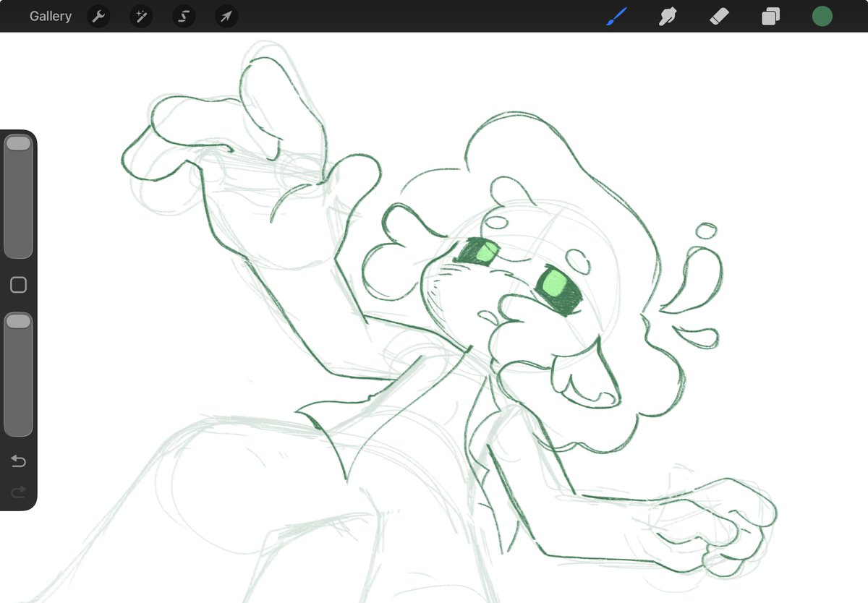Select the Smudge tool
Viewport: 868px width, 603px height.
[668, 16]
